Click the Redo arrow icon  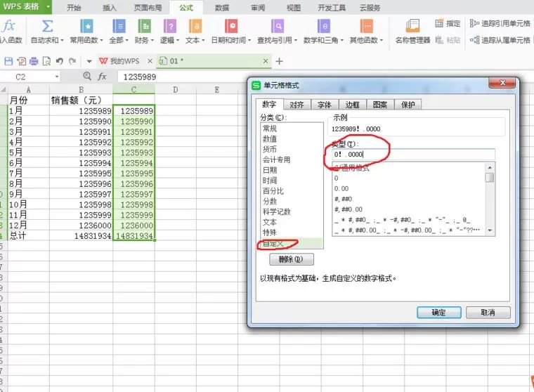point(72,61)
